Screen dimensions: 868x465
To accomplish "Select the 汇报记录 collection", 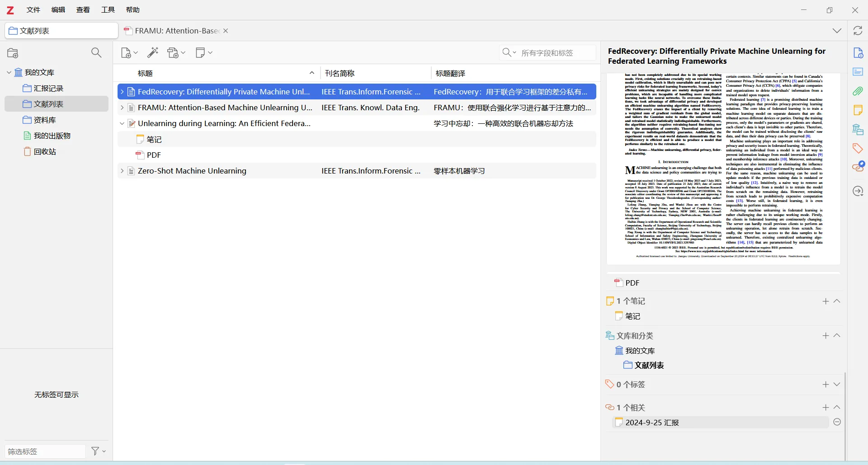I will point(48,88).
